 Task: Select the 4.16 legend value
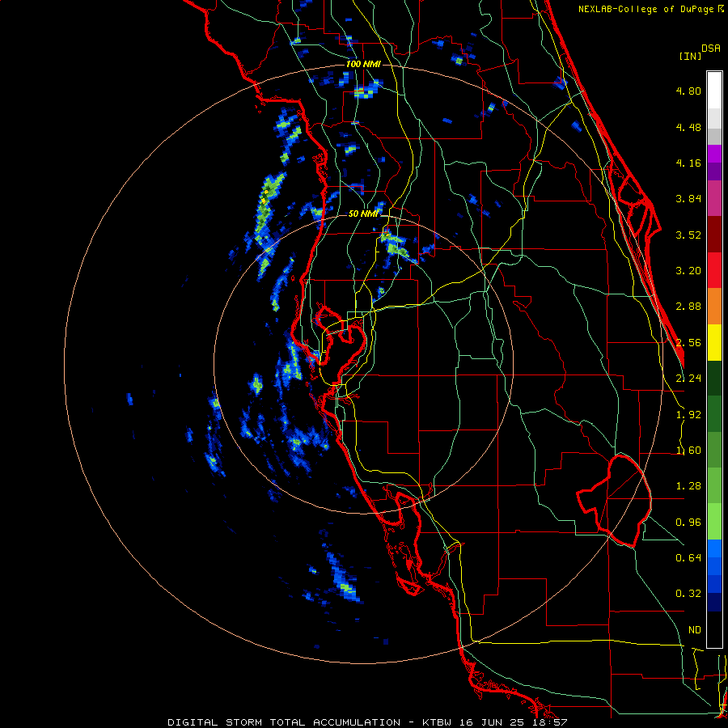coord(688,163)
